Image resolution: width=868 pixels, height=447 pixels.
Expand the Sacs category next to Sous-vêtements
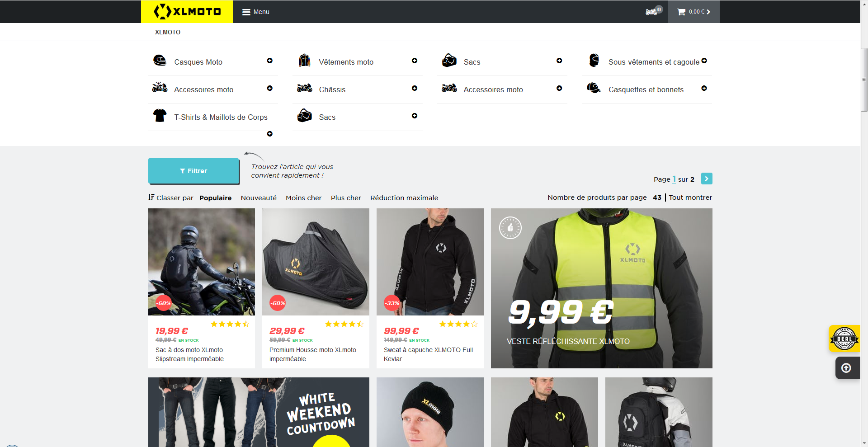point(559,61)
